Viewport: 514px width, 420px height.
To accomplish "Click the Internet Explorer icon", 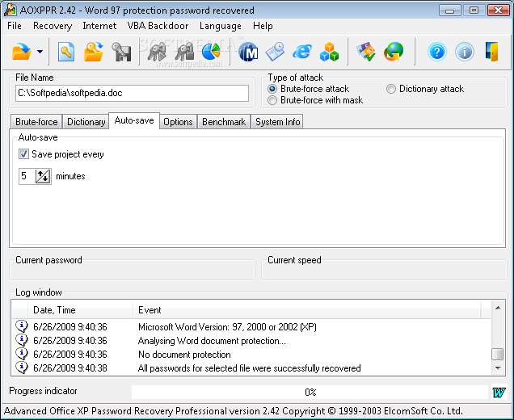I will tap(302, 52).
